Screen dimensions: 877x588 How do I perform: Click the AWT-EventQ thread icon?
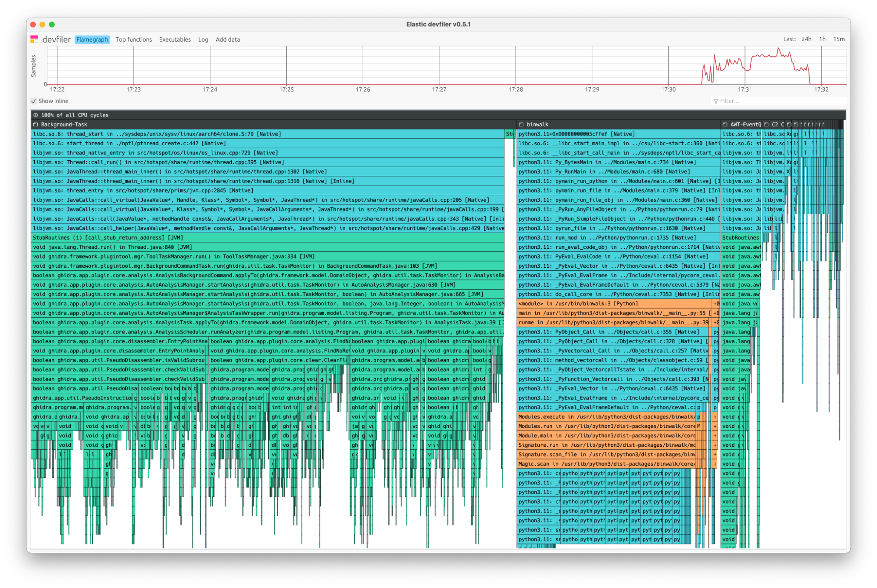[725, 125]
